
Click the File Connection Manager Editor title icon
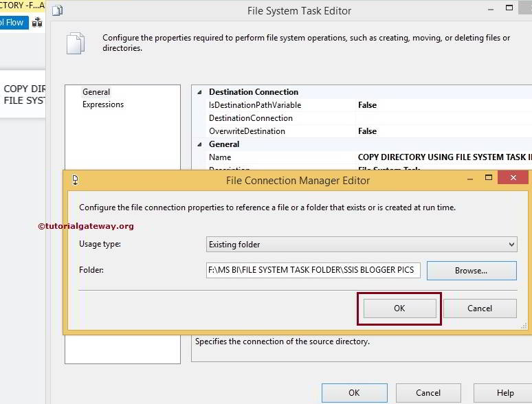coord(76,180)
